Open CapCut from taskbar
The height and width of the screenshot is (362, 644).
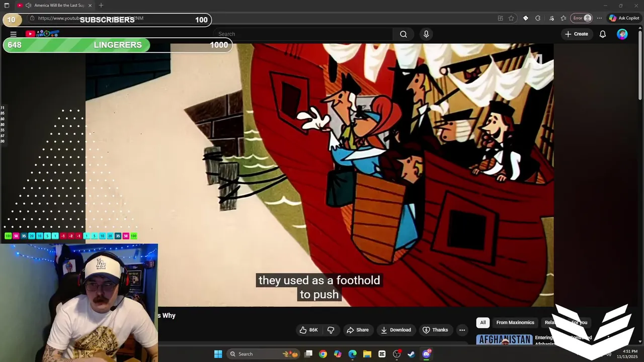382,354
